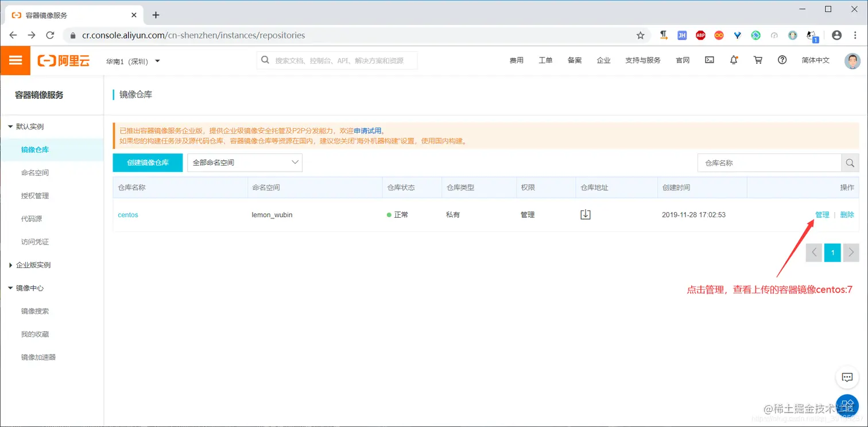Viewport: 868px width, 427px height.
Task: Click the search magnifier beside 仓库名称
Action: [x=850, y=163]
